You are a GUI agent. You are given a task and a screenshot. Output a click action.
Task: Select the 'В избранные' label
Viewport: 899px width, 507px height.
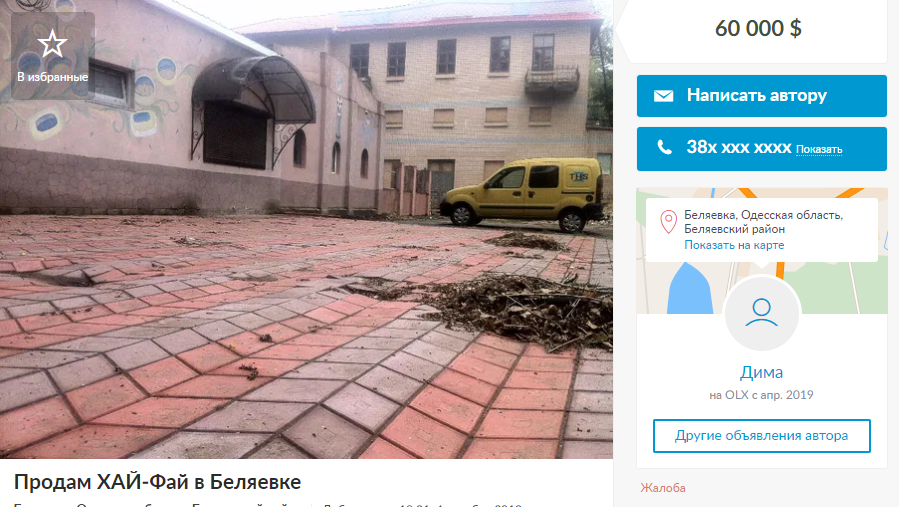pyautogui.click(x=53, y=77)
